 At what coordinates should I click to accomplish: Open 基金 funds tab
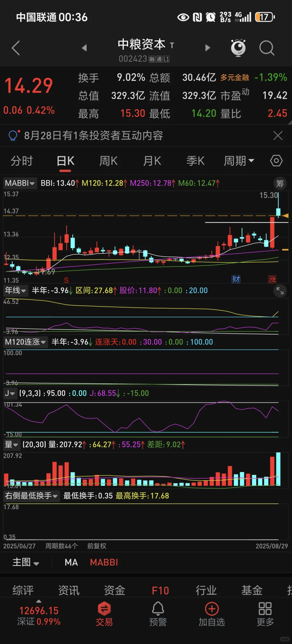click(x=252, y=590)
